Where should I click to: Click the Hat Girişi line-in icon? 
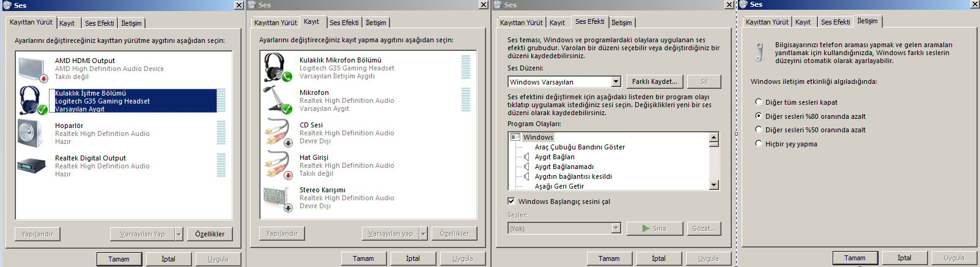click(278, 165)
